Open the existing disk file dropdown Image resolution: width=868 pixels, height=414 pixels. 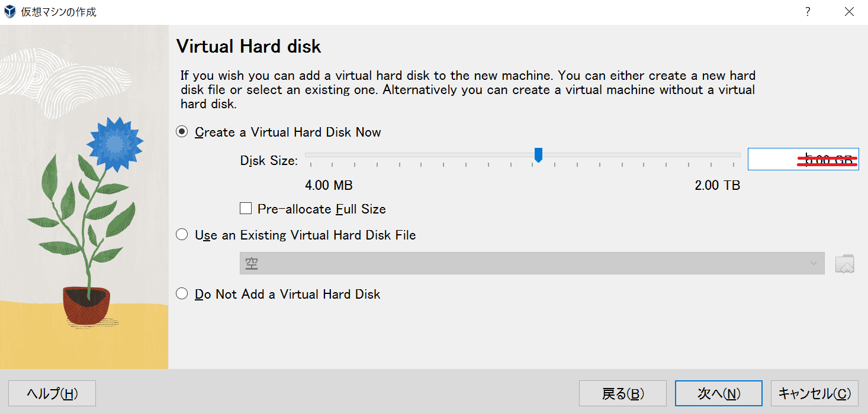click(x=531, y=263)
